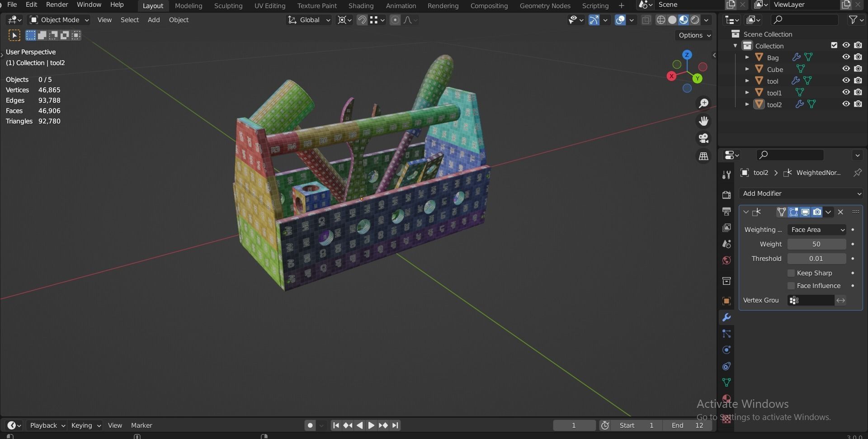Enable Keep Sharp checkbox

791,273
